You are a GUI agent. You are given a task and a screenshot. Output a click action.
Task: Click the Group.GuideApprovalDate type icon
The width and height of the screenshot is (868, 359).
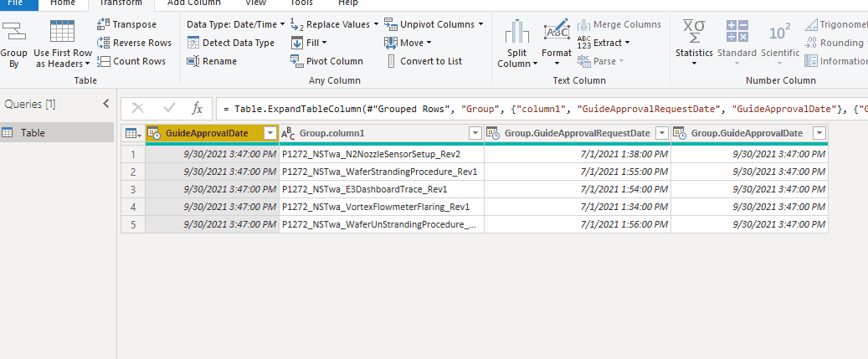(680, 133)
